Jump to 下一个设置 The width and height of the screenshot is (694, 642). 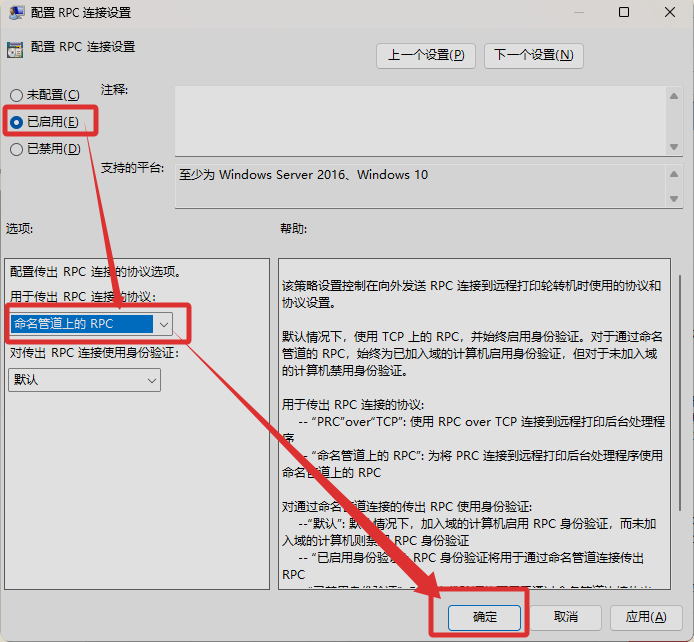533,55
